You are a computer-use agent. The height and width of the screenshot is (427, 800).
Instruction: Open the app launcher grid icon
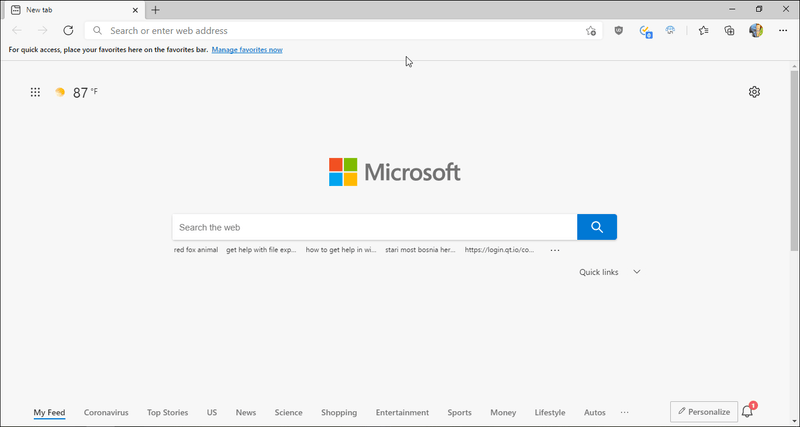pos(35,92)
